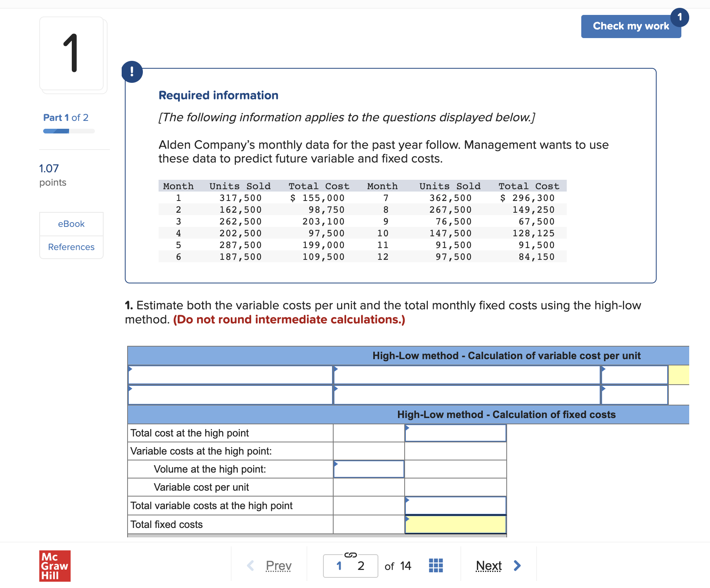Click the exclamation icon beside Required information

(132, 72)
